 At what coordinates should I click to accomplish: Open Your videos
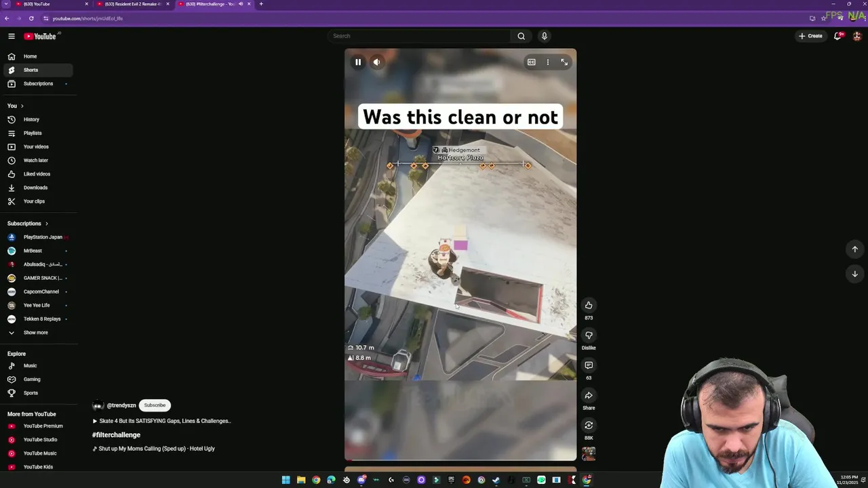tap(37, 146)
